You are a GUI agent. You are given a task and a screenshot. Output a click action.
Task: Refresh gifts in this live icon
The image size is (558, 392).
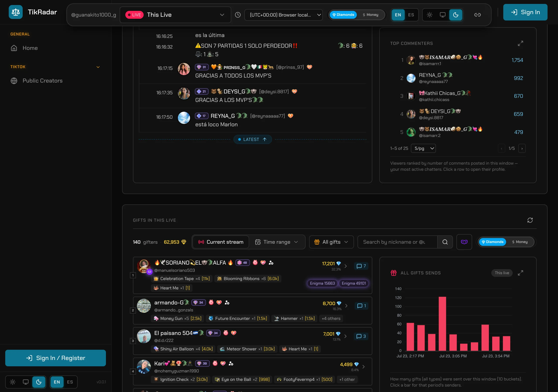tap(530, 220)
